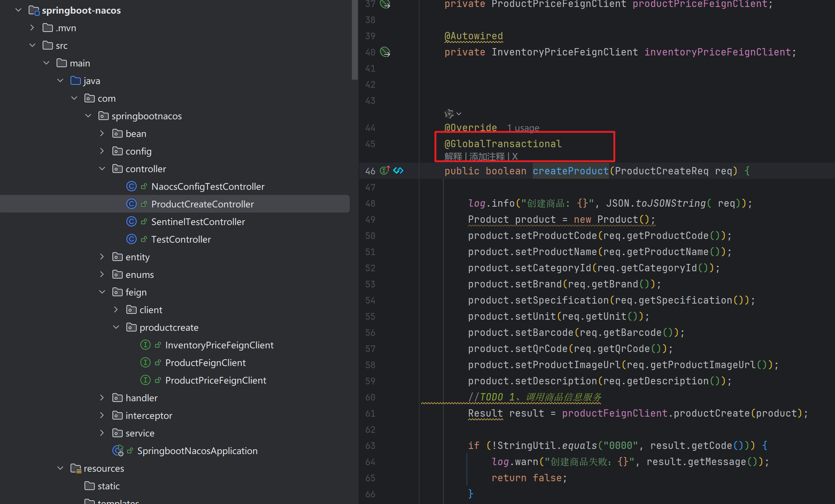The height and width of the screenshot is (504, 835).
Task: Click the interface icon beside ProductFeignClient
Action: [x=145, y=362]
